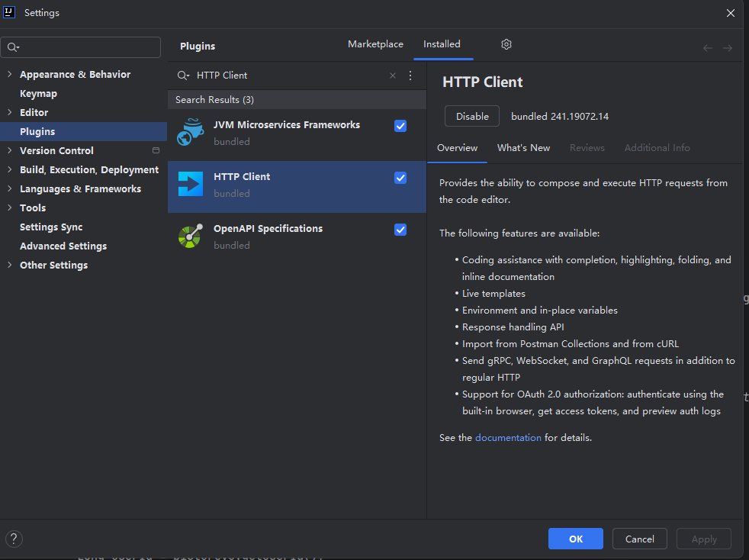Click the JVM Microservices Frameworks plugin icon

coord(190,132)
